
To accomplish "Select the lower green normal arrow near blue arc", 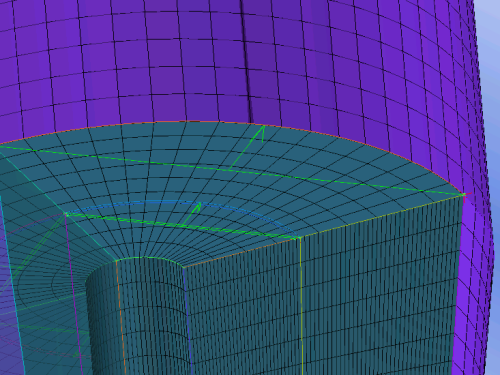I will [x=192, y=214].
